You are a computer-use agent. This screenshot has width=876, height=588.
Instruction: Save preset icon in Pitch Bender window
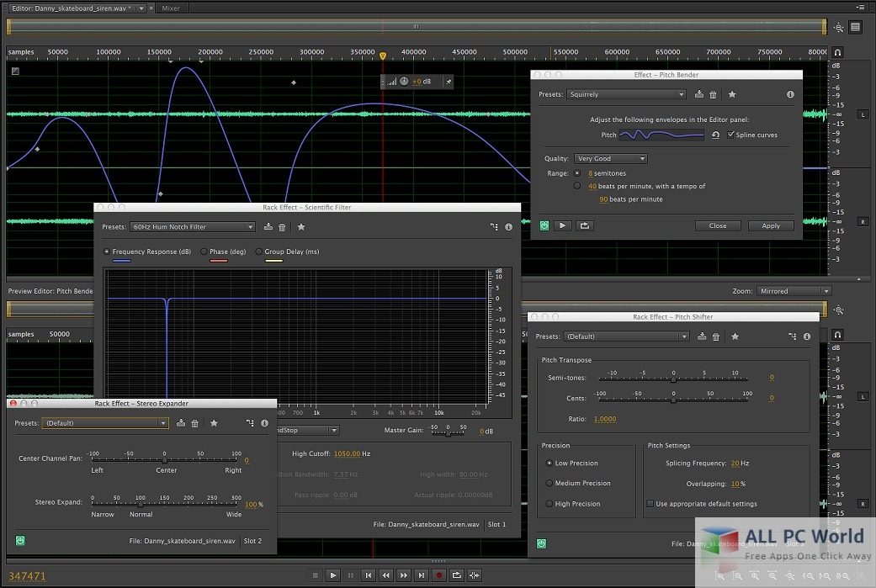click(x=699, y=94)
